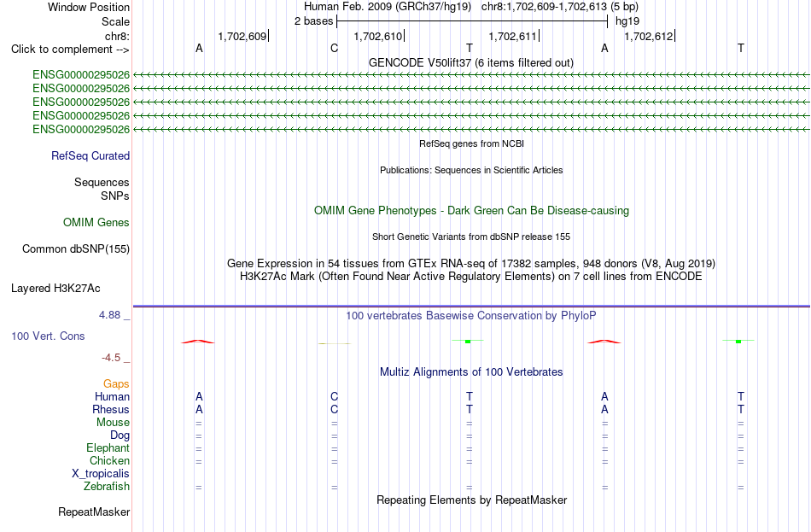Click '100 vertebrates Basewise Conservation by PhyloP' title
This screenshot has width=811, height=532.
coord(470,316)
